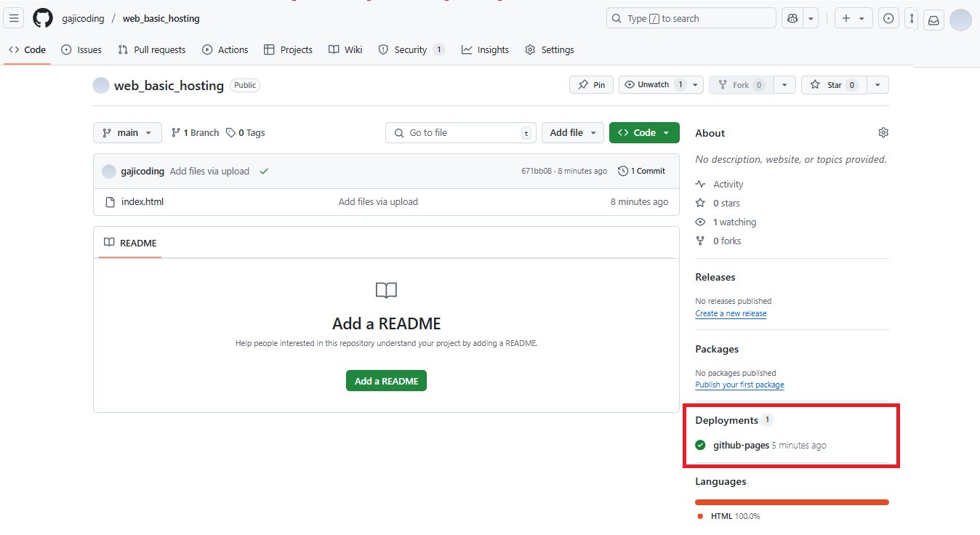The width and height of the screenshot is (980, 535).
Task: Expand the main branch selector
Action: click(x=127, y=132)
